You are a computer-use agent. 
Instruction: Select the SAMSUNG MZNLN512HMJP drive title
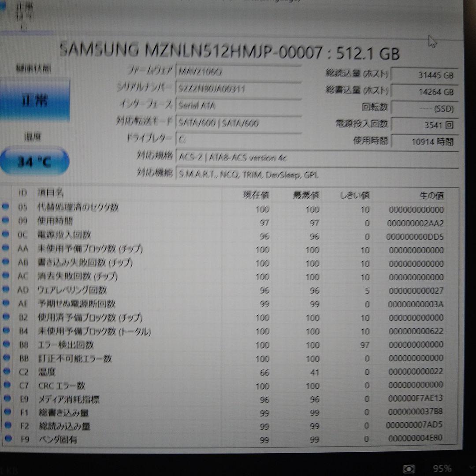click(x=229, y=52)
